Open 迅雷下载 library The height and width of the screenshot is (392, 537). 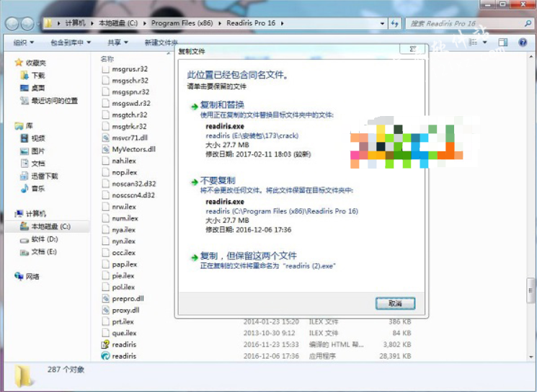(x=45, y=176)
